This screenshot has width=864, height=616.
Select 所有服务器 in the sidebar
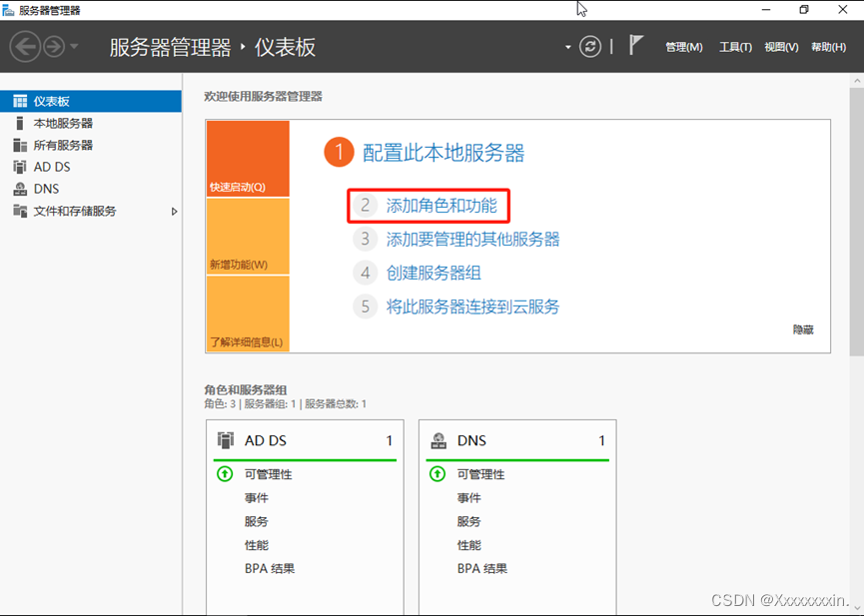pyautogui.click(x=90, y=146)
